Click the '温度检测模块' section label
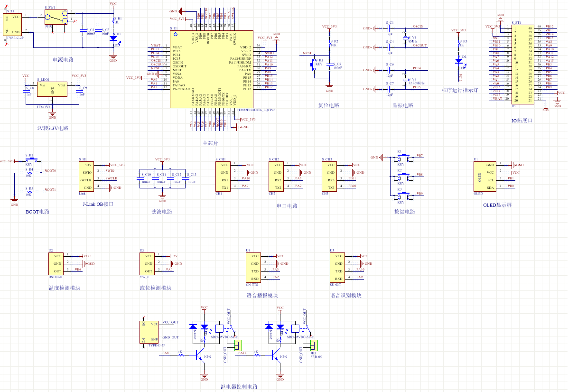 pyautogui.click(x=65, y=289)
